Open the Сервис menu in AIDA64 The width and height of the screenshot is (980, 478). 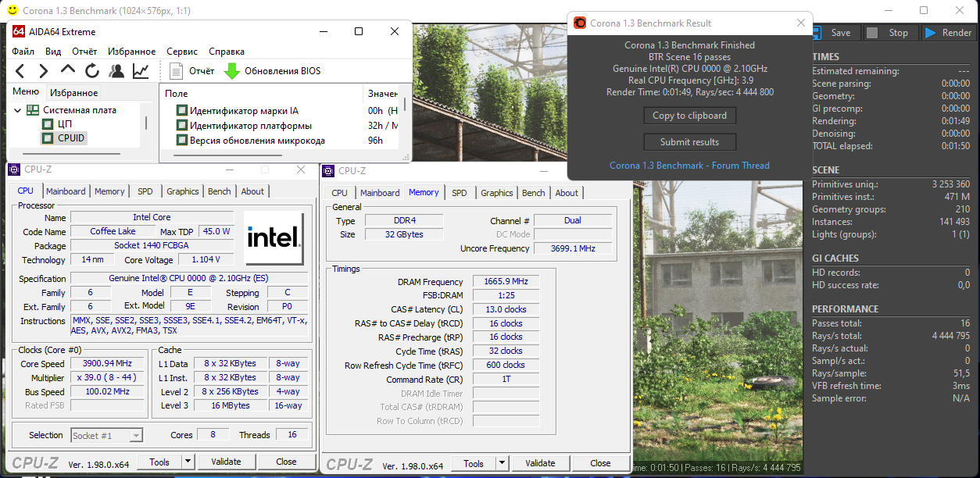pos(182,52)
